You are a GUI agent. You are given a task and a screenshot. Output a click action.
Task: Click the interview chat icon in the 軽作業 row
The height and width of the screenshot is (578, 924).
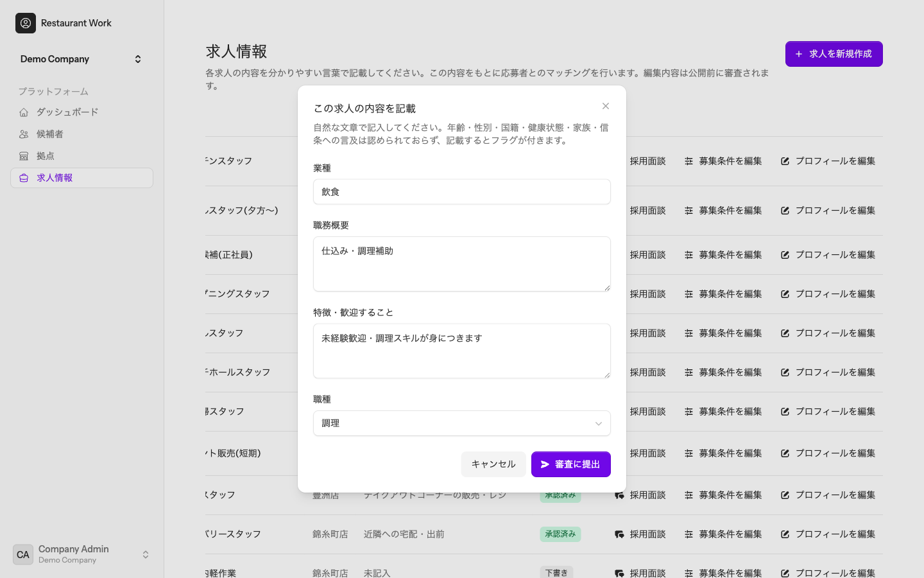(x=619, y=574)
